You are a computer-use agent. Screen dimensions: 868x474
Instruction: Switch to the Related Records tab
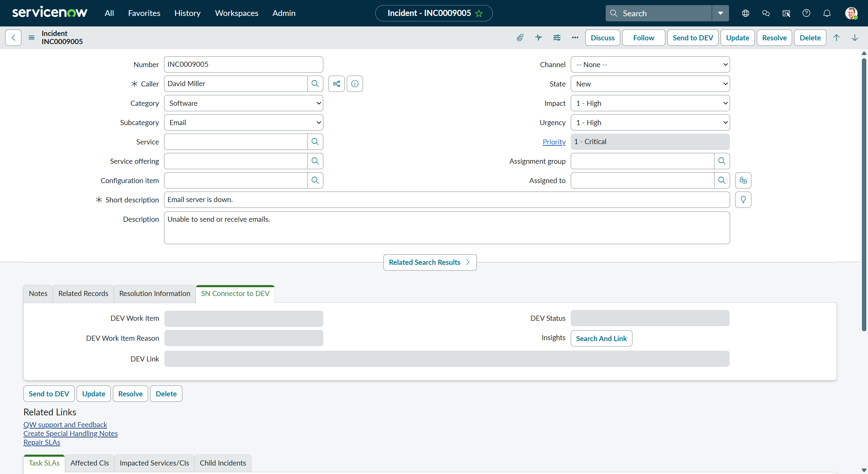coord(83,293)
